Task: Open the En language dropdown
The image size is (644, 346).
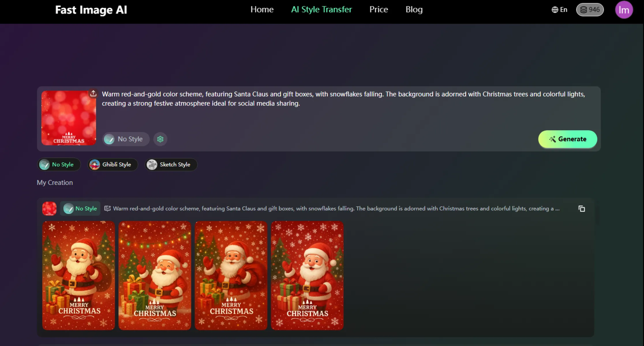Action: (559, 10)
